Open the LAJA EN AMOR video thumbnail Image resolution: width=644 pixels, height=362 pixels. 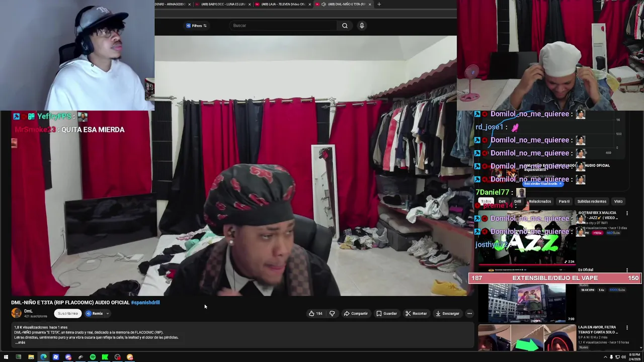(527, 338)
